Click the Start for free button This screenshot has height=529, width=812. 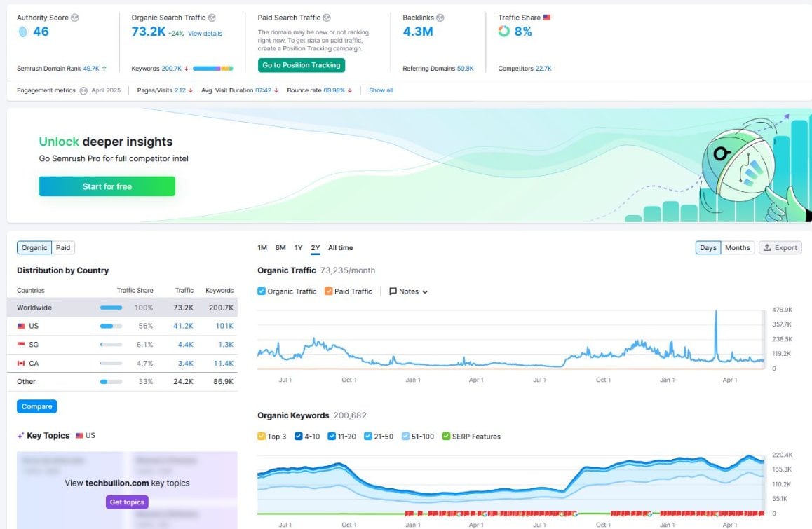click(x=107, y=186)
